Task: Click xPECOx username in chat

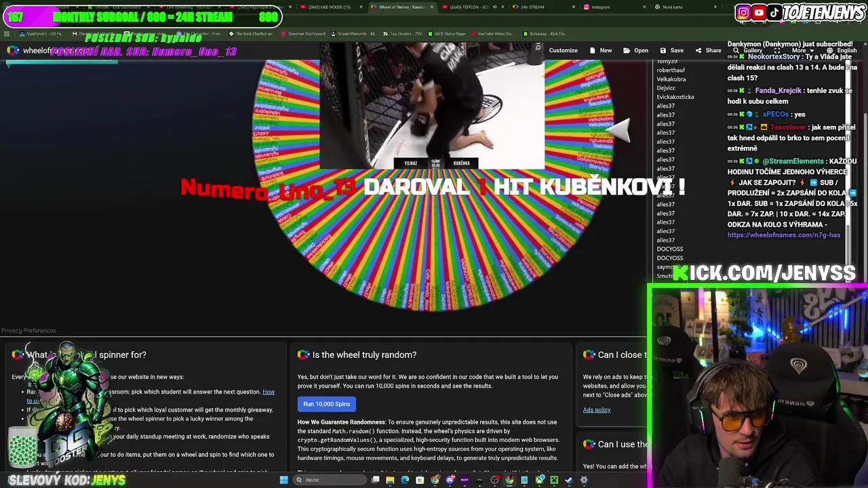Action: tap(775, 115)
